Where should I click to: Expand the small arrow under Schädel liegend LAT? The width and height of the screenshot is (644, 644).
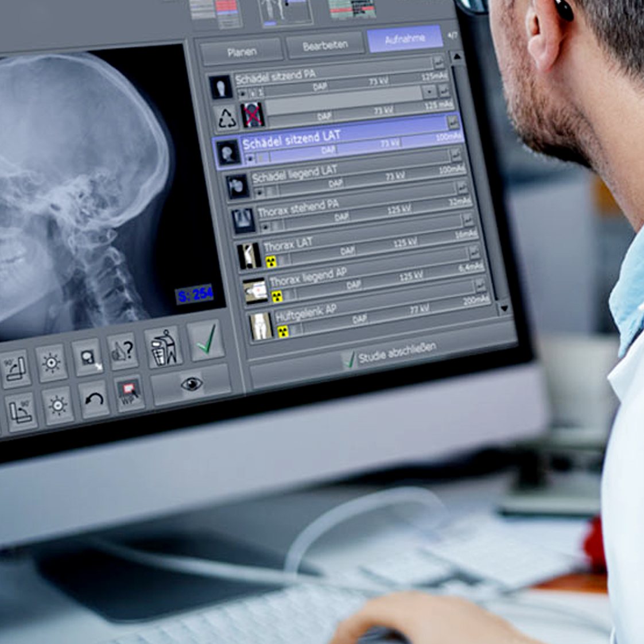(x=259, y=192)
